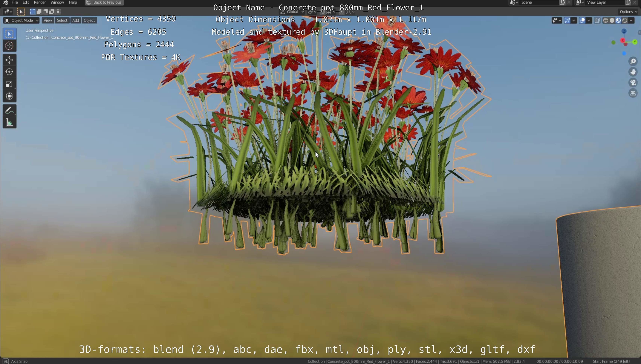Viewport: 641px width, 364px height.
Task: Open the view layer browse dropdown
Action: tap(580, 2)
